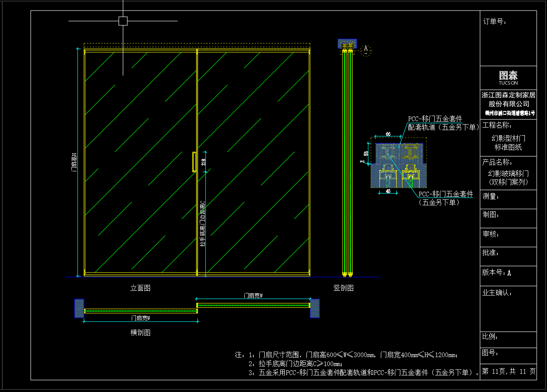547x392 pixels.
Task: Select the right wall hatch block in 横剖图
Action: pos(315,308)
